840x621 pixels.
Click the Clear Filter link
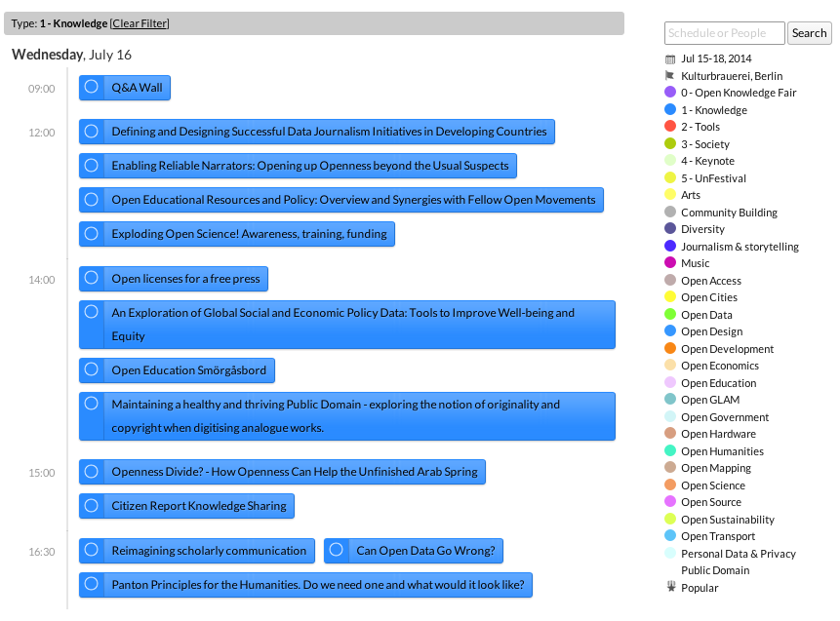pyautogui.click(x=140, y=23)
